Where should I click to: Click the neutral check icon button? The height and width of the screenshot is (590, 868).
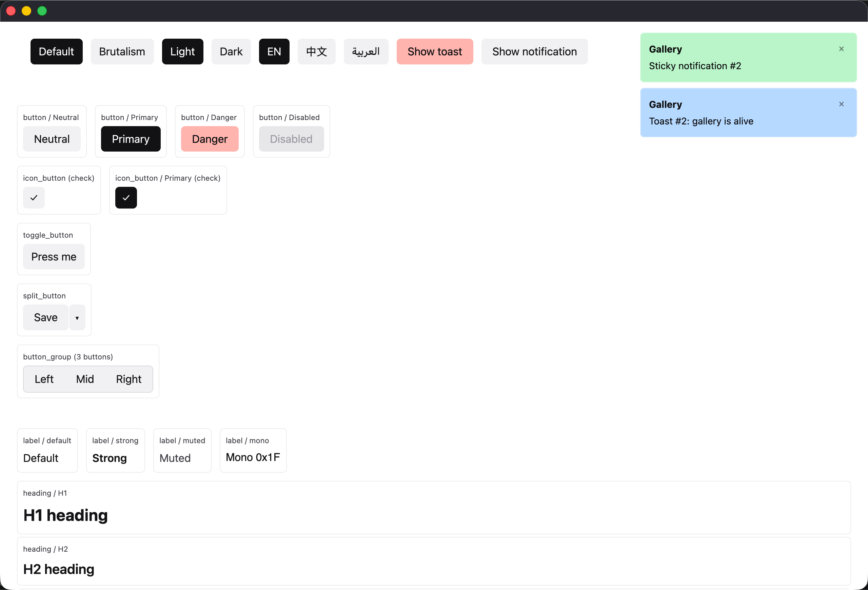coord(34,198)
